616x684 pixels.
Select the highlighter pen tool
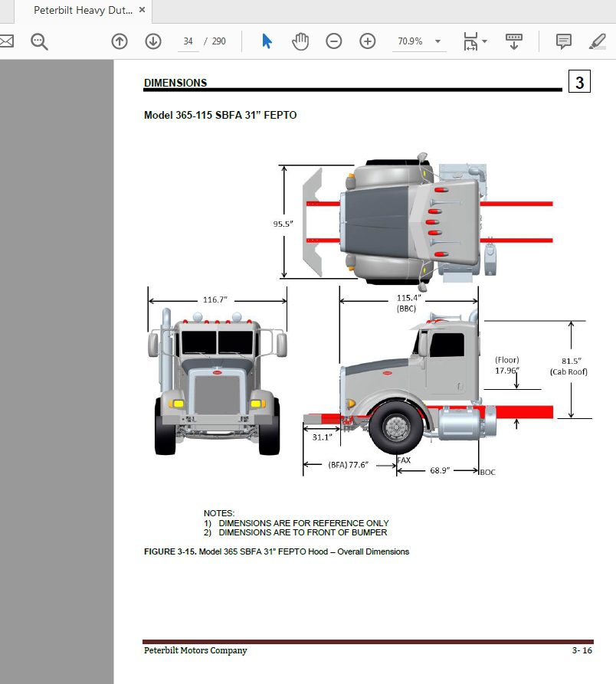(x=598, y=41)
